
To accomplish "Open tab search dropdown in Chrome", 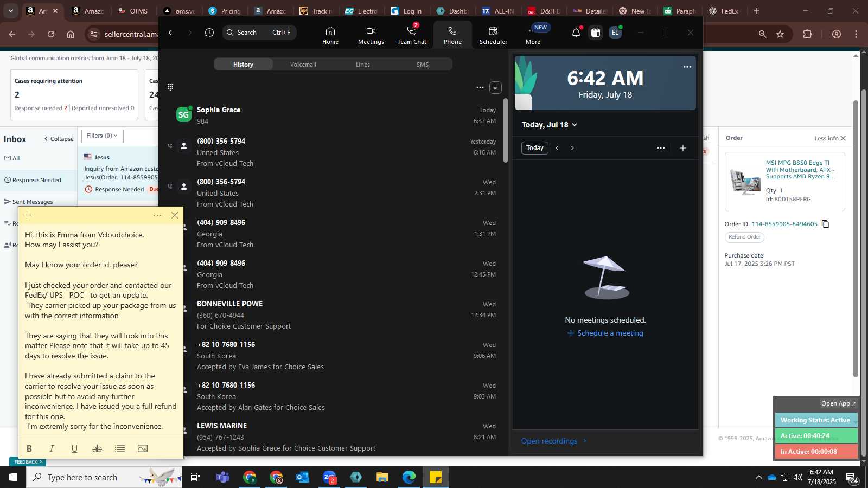I will click(10, 11).
